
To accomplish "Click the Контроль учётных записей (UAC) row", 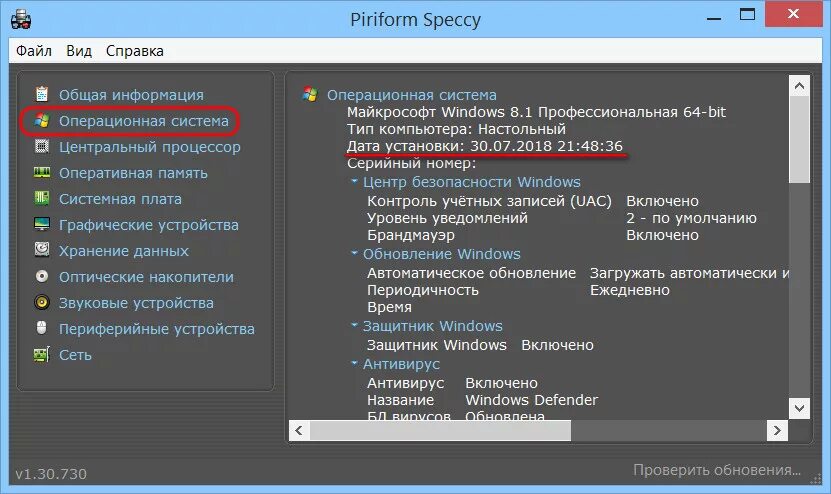I will [x=533, y=201].
